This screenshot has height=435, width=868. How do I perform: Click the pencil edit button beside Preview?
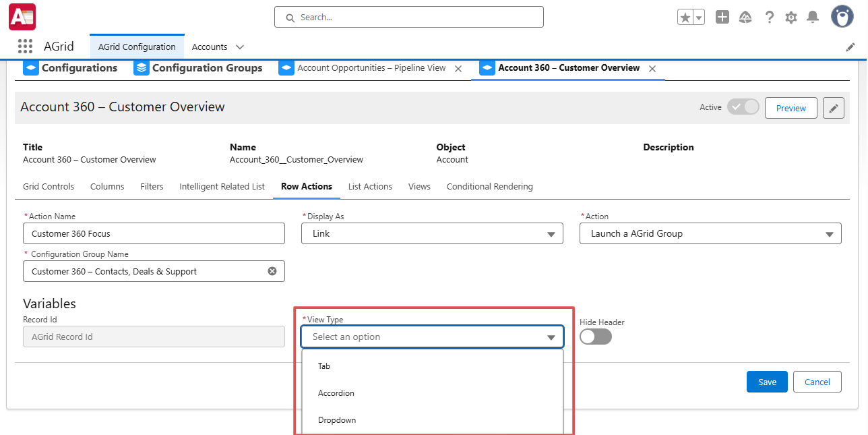(x=834, y=108)
